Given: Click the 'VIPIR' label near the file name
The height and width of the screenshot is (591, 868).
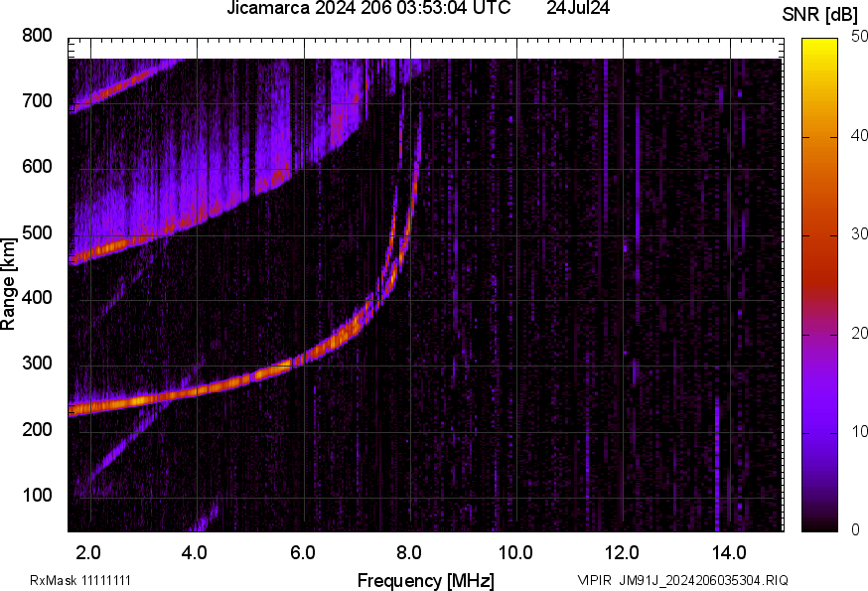Looking at the screenshot, I should [595, 580].
